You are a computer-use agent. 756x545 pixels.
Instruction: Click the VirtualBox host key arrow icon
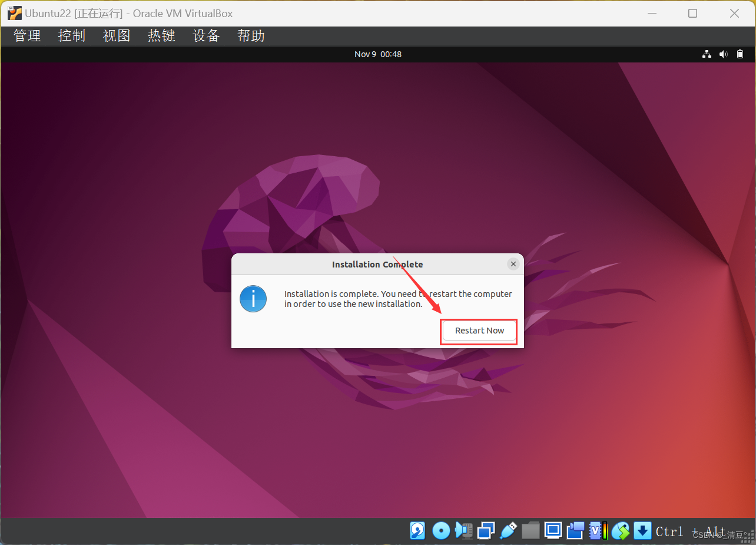pos(643,531)
